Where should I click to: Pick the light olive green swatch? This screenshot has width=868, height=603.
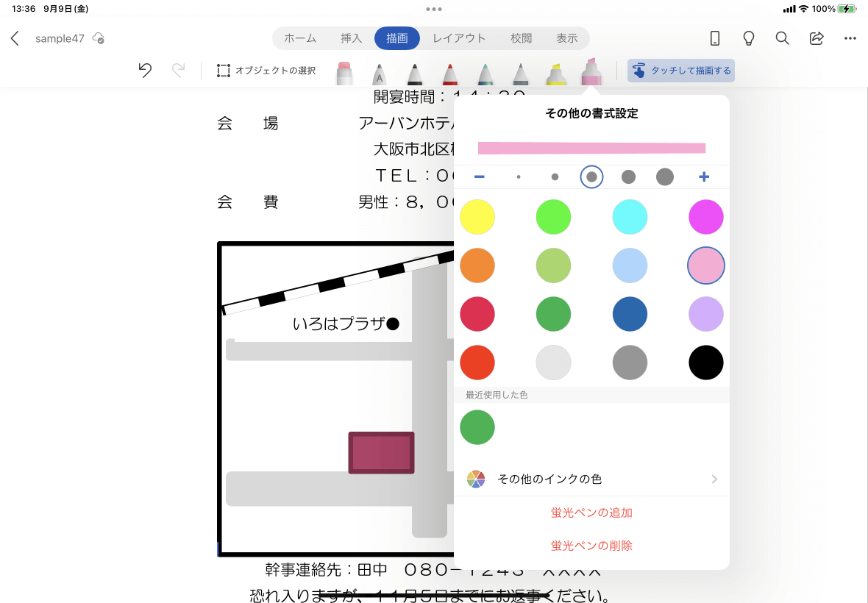[x=554, y=265]
